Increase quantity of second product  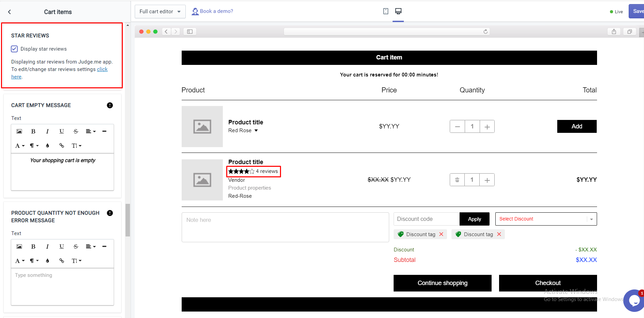click(x=487, y=180)
